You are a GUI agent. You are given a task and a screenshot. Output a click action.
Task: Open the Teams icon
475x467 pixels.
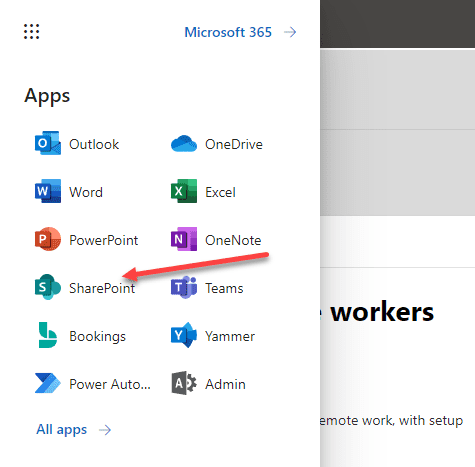pos(184,287)
